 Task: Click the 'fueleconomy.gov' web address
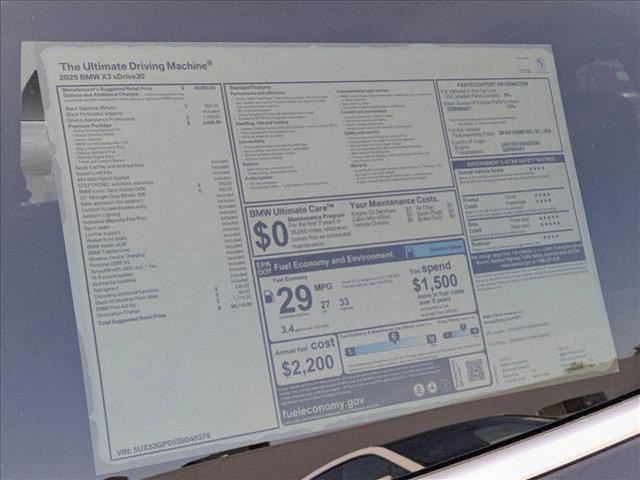pos(323,407)
